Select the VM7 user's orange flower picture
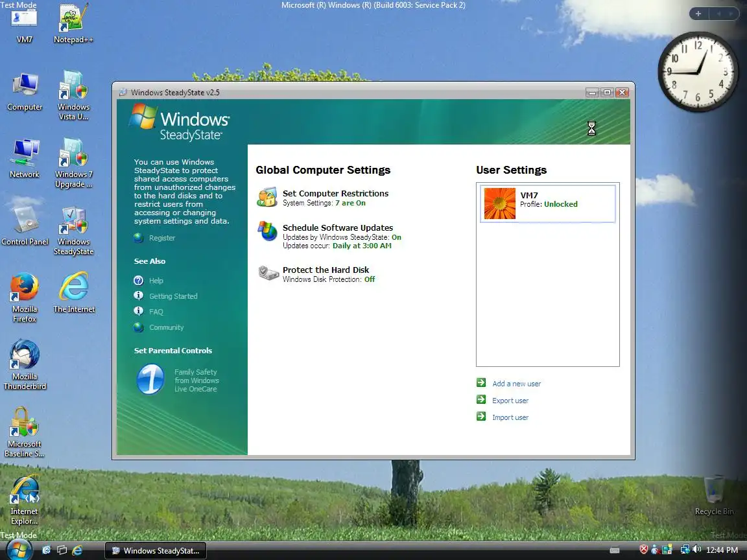Image resolution: width=747 pixels, height=560 pixels. click(x=500, y=204)
